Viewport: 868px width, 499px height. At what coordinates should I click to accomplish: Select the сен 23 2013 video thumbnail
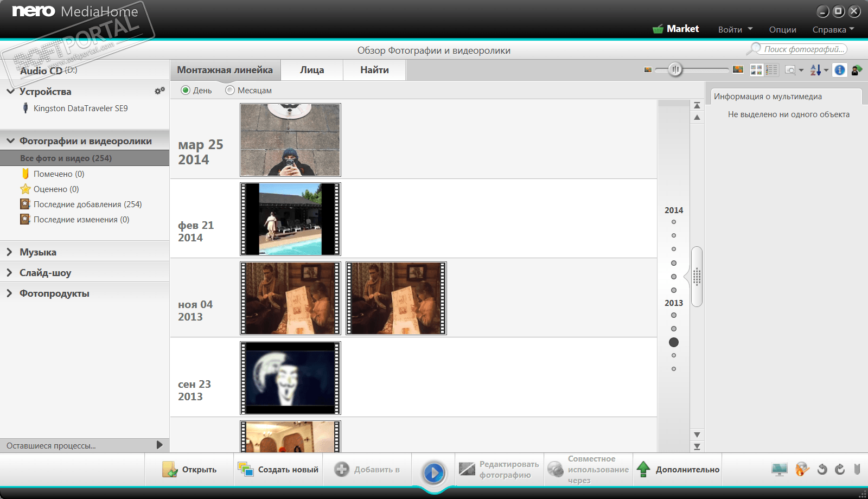pos(291,378)
